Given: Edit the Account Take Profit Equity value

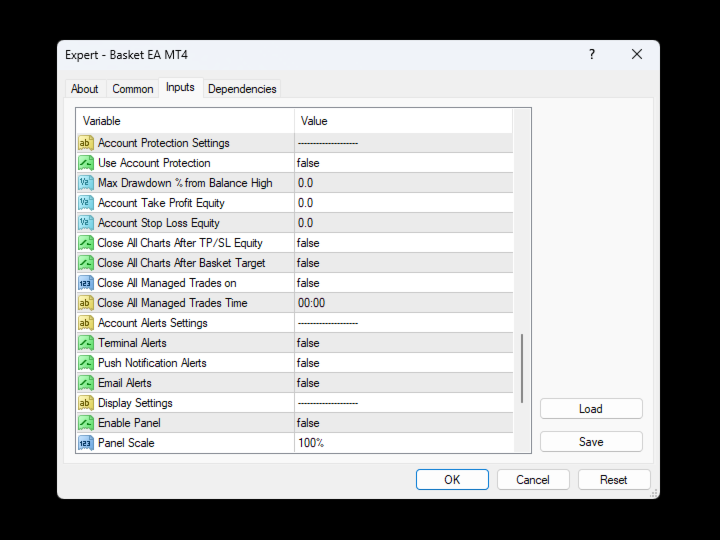Looking at the screenshot, I should point(404,203).
